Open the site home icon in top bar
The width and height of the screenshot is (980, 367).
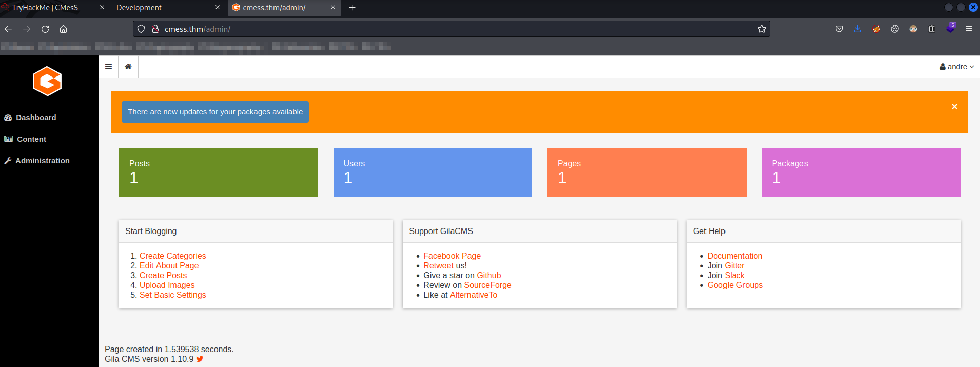pyautogui.click(x=128, y=67)
